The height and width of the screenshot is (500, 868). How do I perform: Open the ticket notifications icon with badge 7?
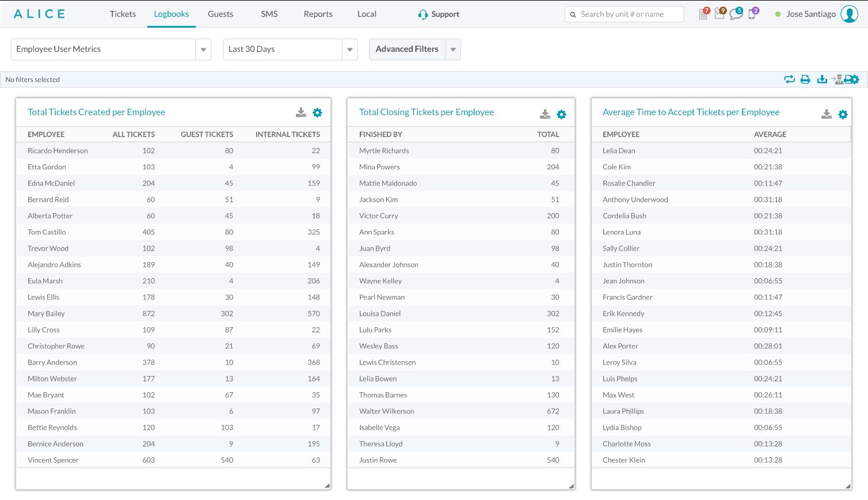pyautogui.click(x=703, y=14)
